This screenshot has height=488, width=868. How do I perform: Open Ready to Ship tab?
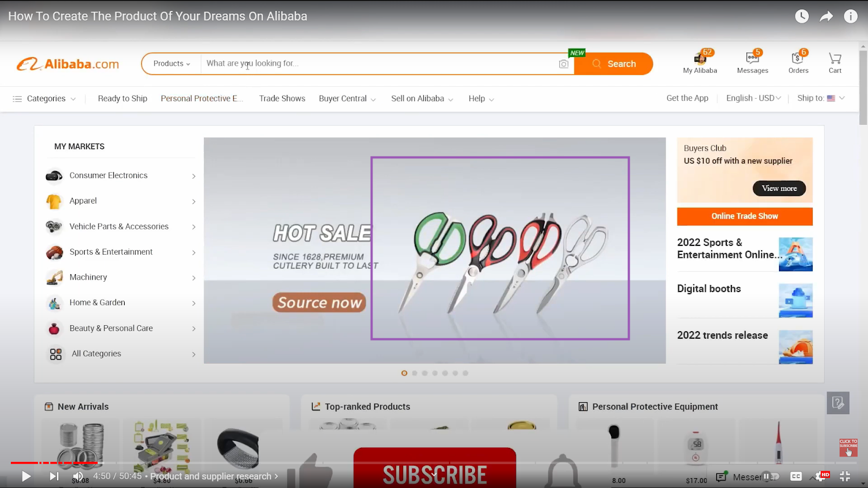pyautogui.click(x=123, y=98)
